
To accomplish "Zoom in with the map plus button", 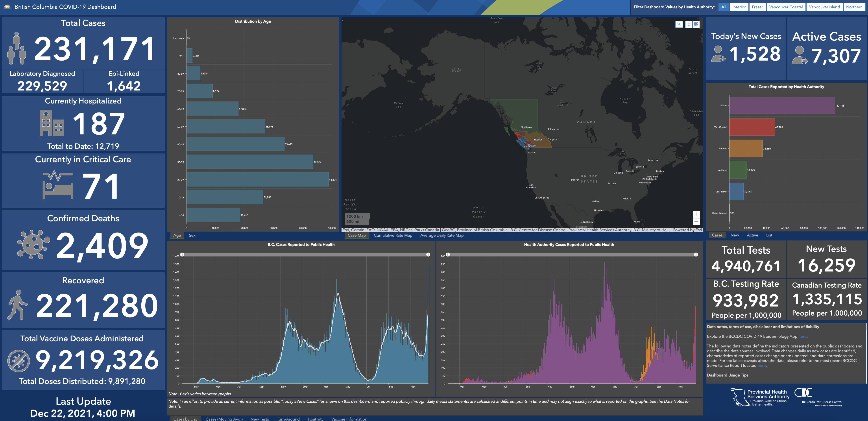I will [x=696, y=214].
